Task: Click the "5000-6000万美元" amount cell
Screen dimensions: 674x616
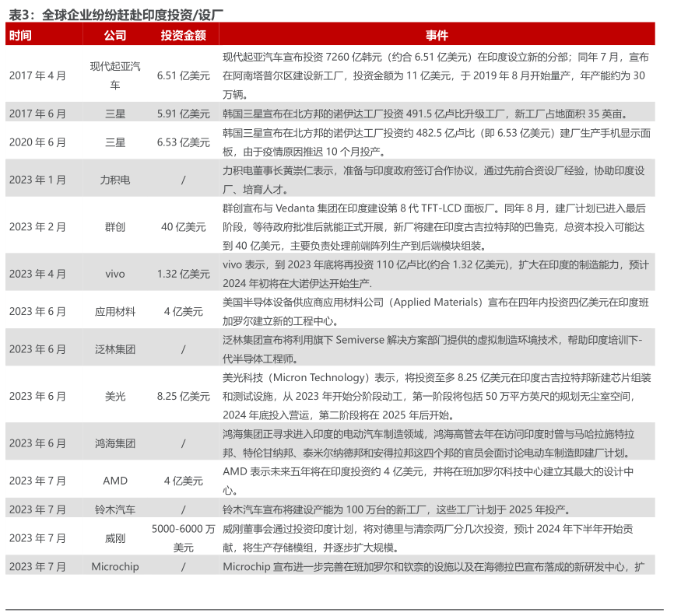Action: point(183,538)
